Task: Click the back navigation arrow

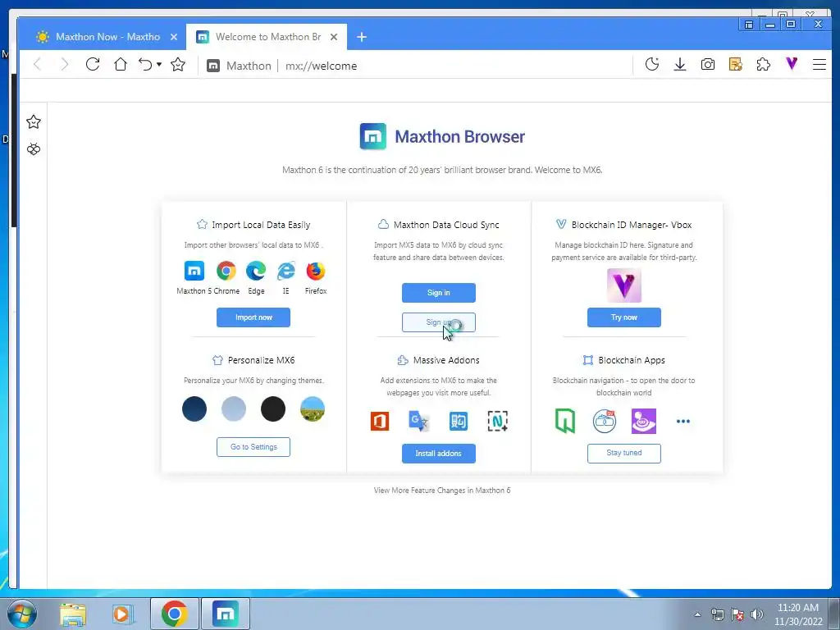Action: click(37, 65)
